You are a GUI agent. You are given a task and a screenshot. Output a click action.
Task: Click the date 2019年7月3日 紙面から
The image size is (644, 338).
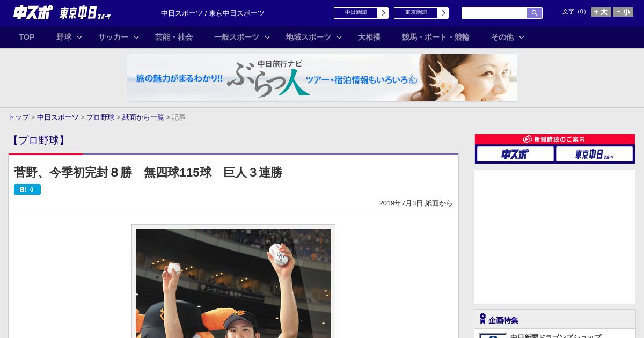416,203
